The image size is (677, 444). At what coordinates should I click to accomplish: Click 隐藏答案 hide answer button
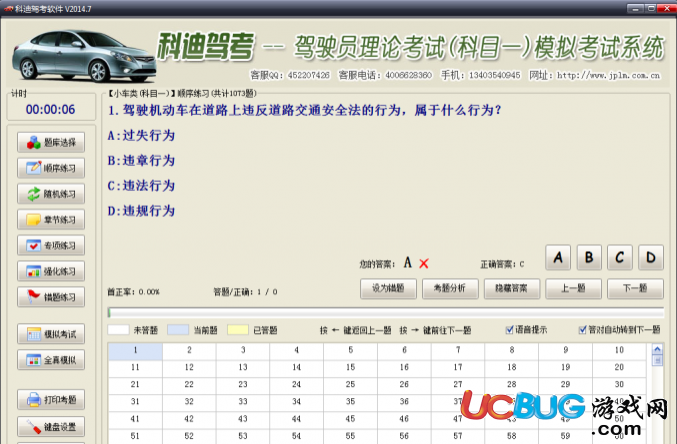512,289
